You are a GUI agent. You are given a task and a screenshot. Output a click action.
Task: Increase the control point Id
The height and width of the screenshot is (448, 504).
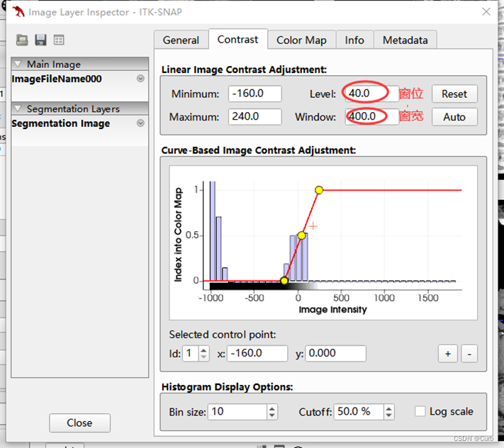pyautogui.click(x=203, y=350)
